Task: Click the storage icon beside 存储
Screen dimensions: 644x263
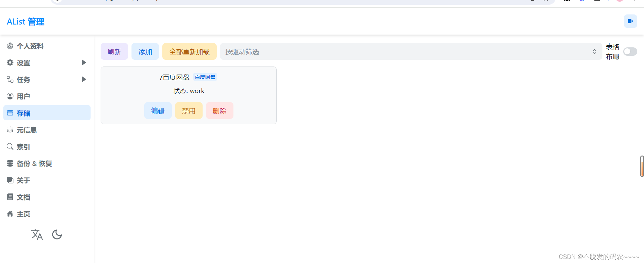Action: (10, 113)
